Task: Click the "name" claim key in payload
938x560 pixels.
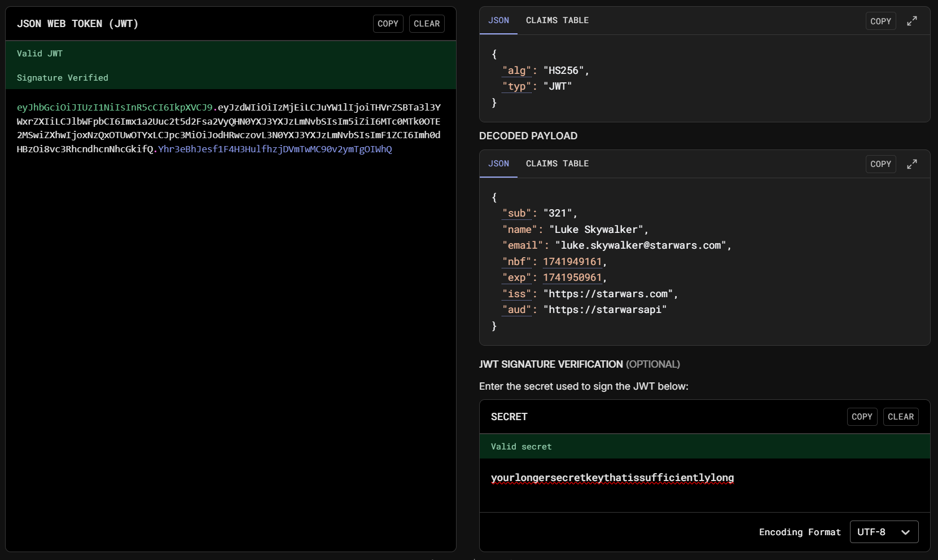Action: tap(520, 230)
